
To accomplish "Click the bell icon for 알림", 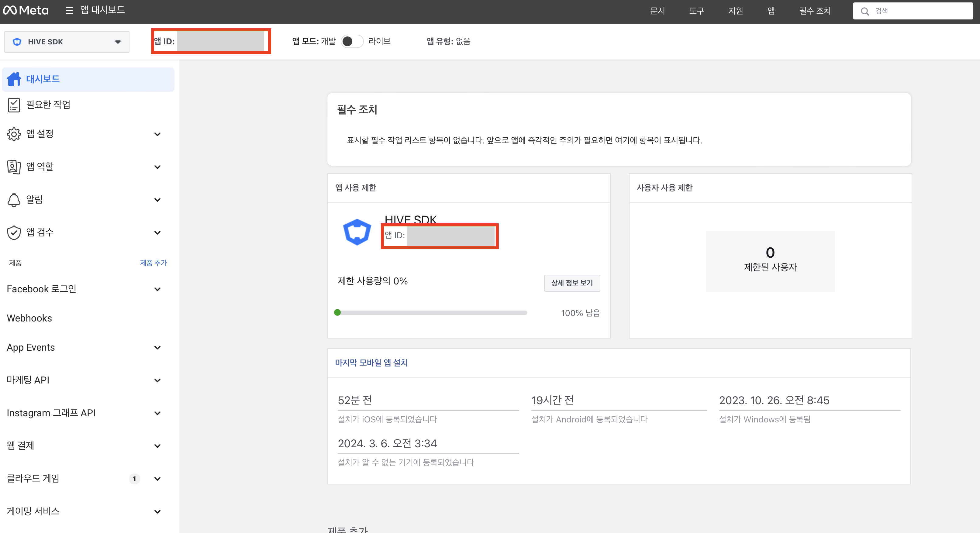I will coord(14,200).
